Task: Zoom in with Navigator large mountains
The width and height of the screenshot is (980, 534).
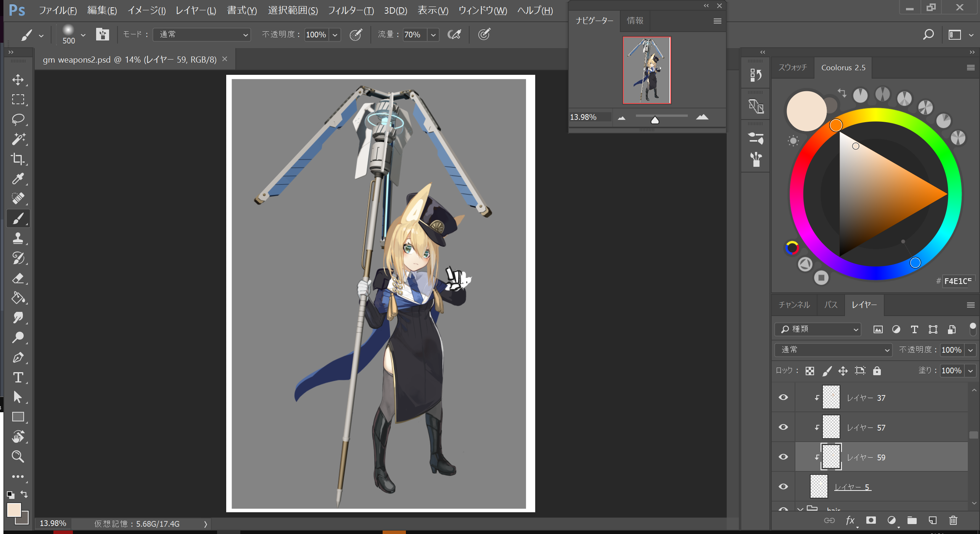Action: [x=702, y=117]
